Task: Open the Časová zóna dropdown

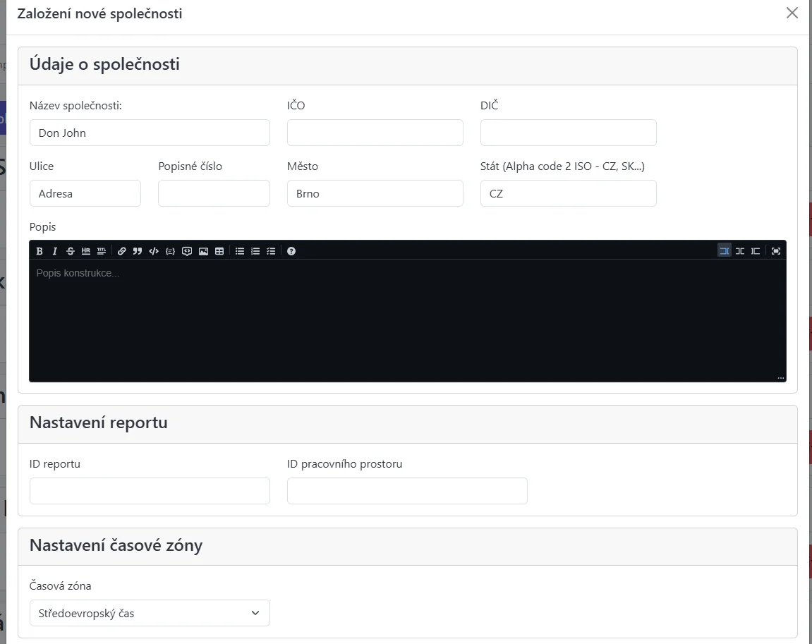Action: point(150,613)
